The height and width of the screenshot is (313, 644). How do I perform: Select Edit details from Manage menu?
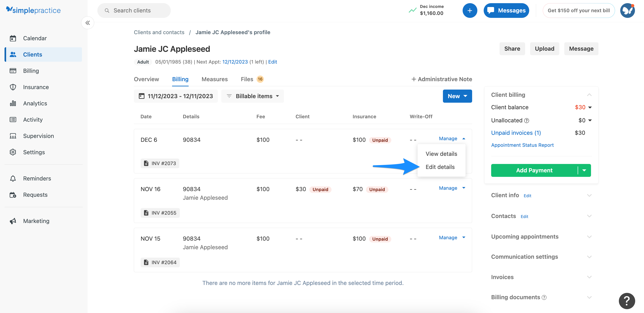click(x=440, y=167)
